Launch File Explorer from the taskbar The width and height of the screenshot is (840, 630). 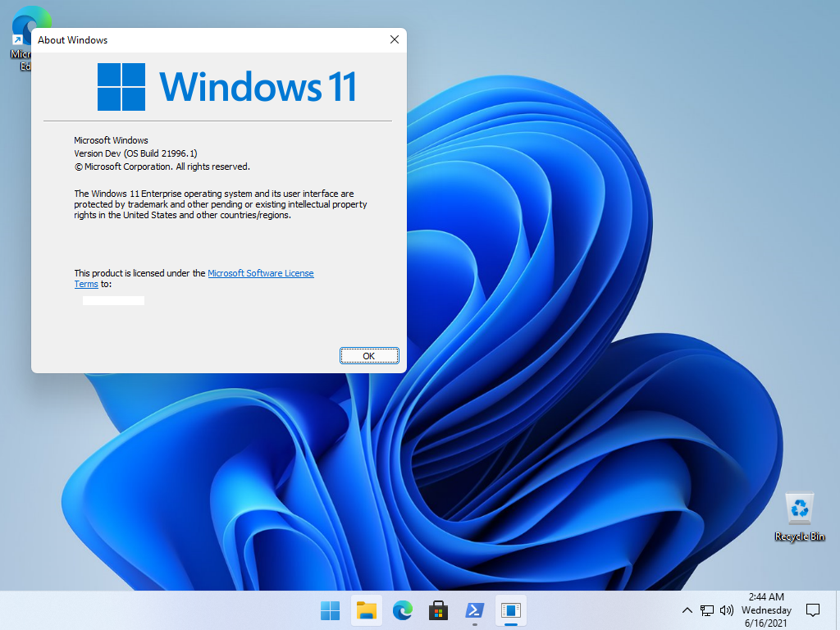[x=366, y=610]
